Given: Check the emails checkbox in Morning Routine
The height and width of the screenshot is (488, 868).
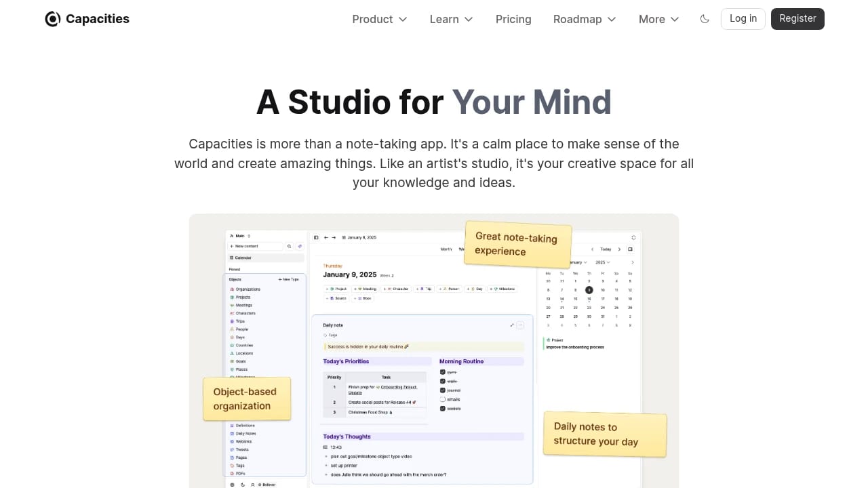Looking at the screenshot, I should coord(443,399).
